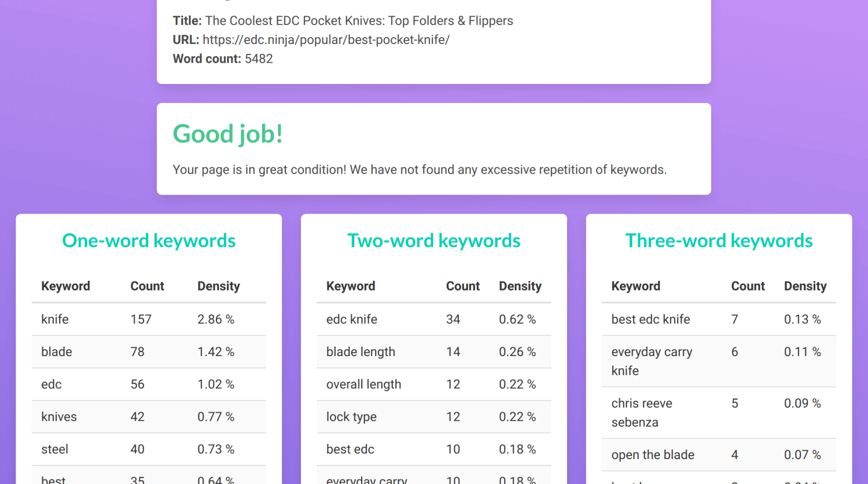Select the 'blade length' keyword row

point(434,351)
